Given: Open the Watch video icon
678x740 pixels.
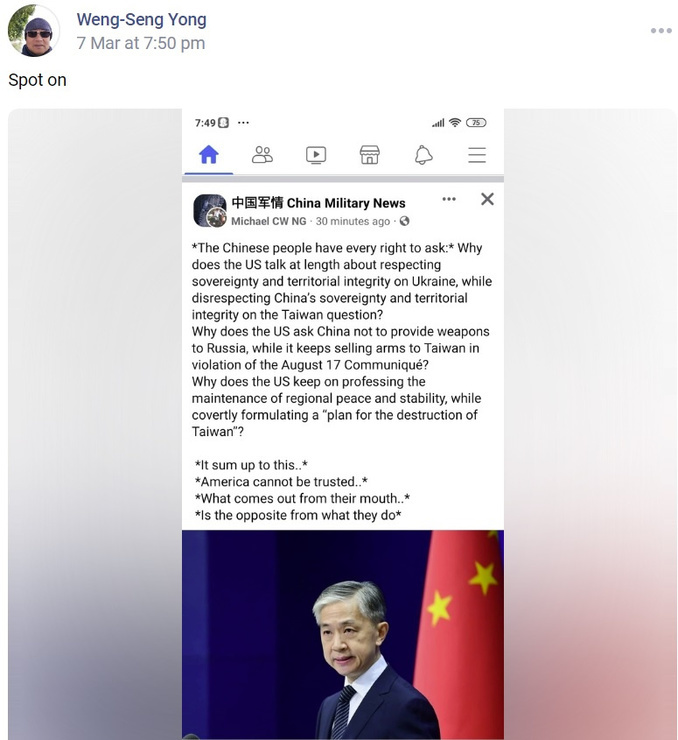Looking at the screenshot, I should pos(316,155).
